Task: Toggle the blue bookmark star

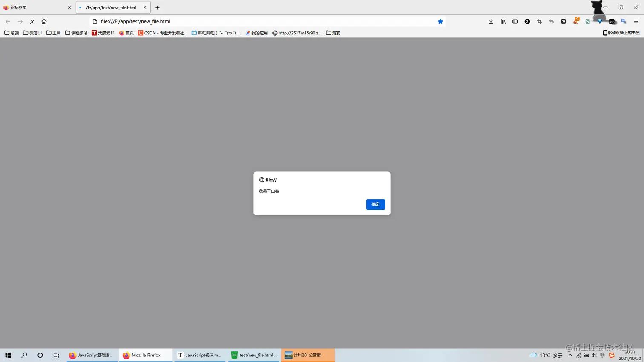Action: 440,21
